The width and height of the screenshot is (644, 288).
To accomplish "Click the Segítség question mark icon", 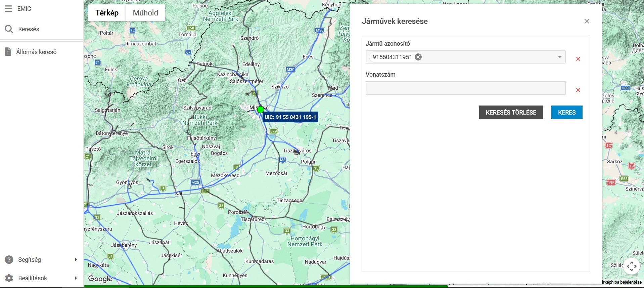I will (x=9, y=260).
